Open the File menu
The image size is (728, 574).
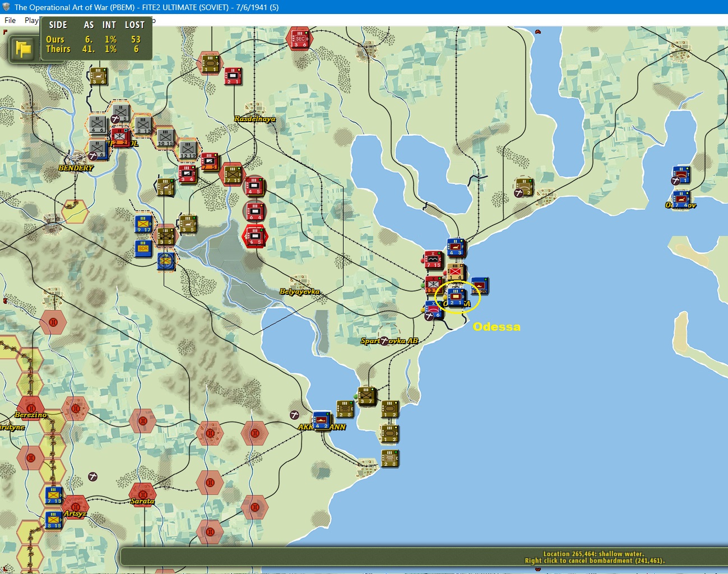[10, 20]
